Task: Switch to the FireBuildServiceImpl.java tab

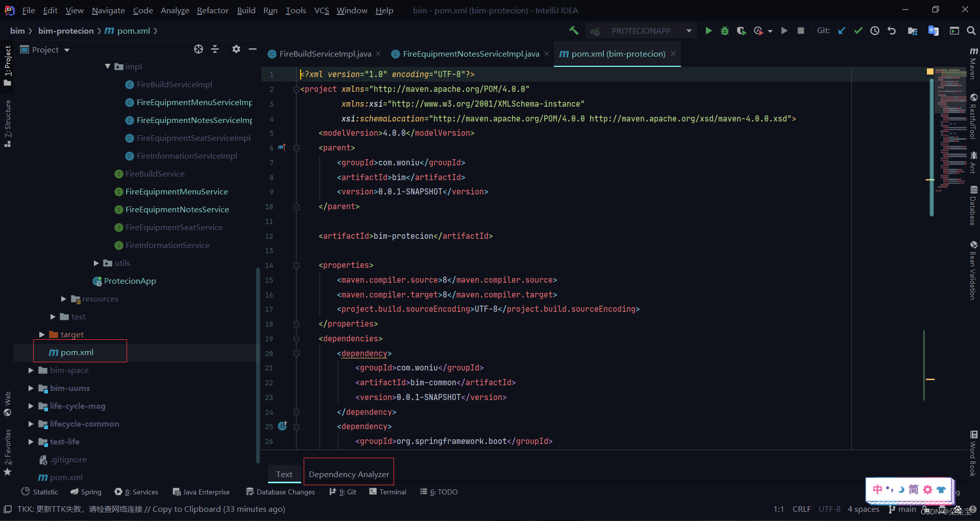Action: click(325, 54)
